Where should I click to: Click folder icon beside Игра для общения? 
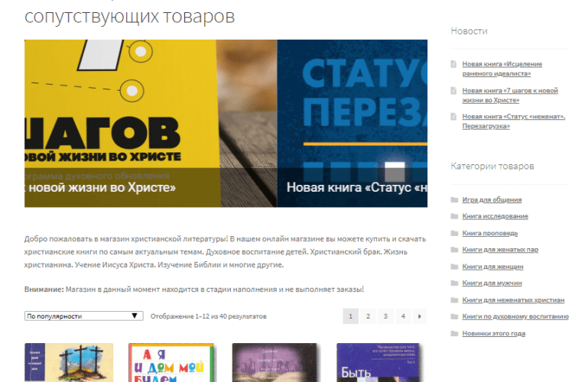454,200
